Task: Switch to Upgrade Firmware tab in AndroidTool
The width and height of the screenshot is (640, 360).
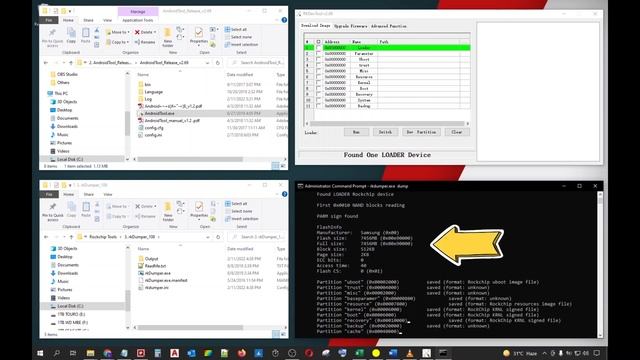Action: pyautogui.click(x=351, y=26)
